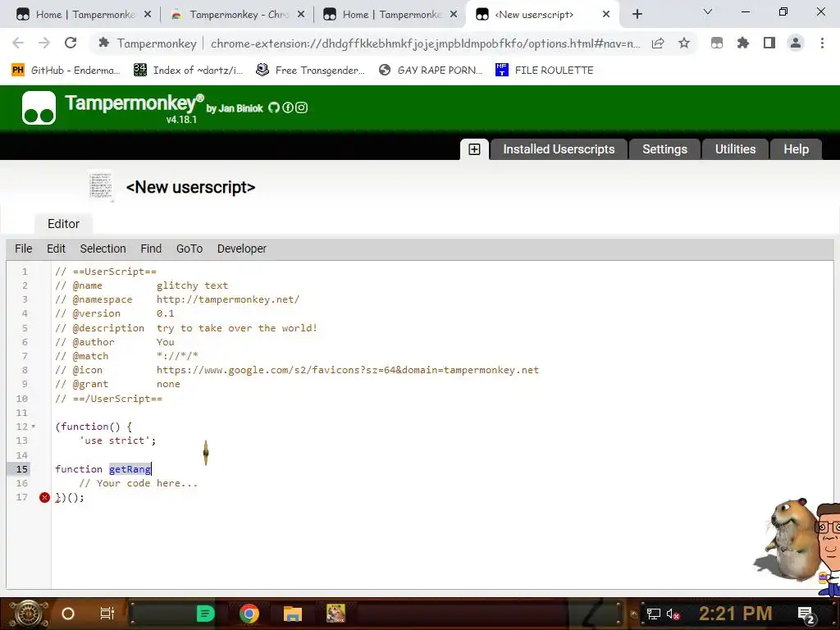
Task: Click line number 15 in the gutter
Action: click(21, 469)
